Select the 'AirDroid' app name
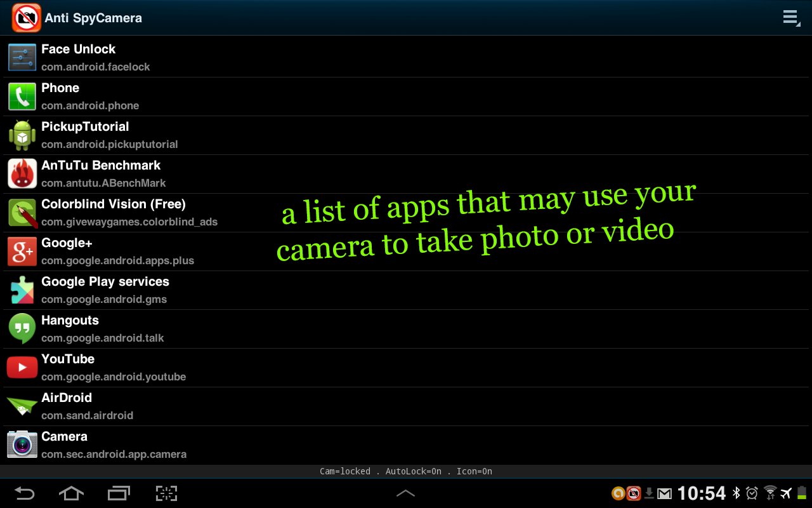This screenshot has height=508, width=812. (x=67, y=398)
